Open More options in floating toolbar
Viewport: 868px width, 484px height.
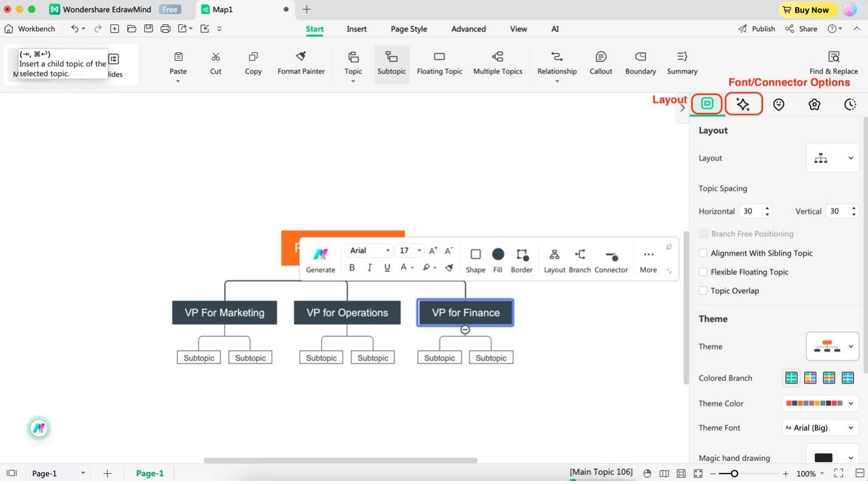click(648, 260)
